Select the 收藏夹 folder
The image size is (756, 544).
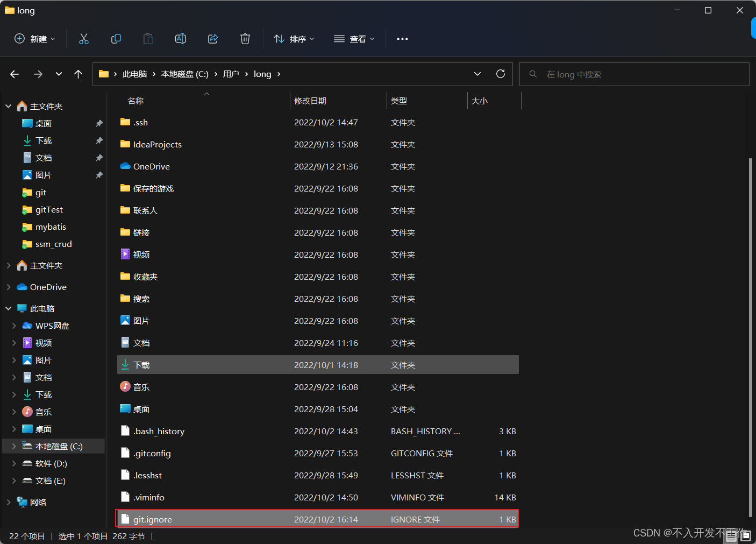coord(318,277)
